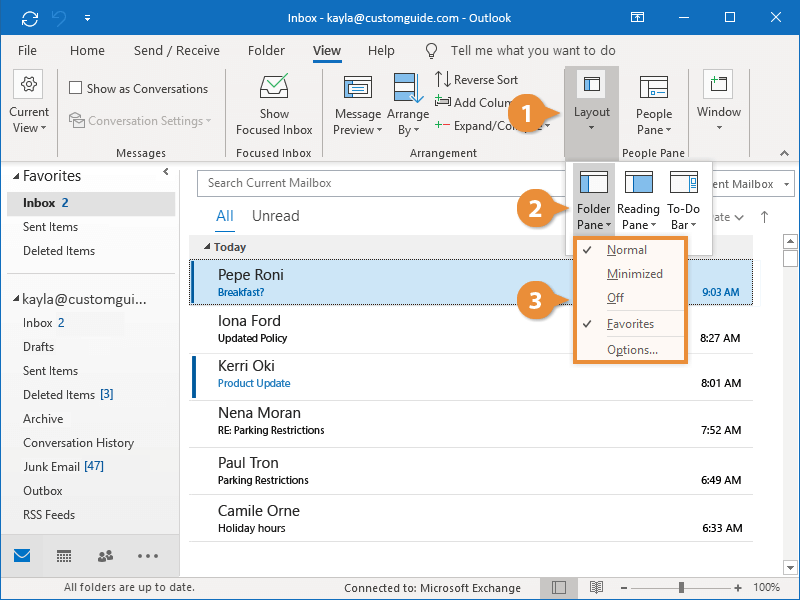Switch to Calendar view icon
The image size is (800, 600).
pos(64,556)
